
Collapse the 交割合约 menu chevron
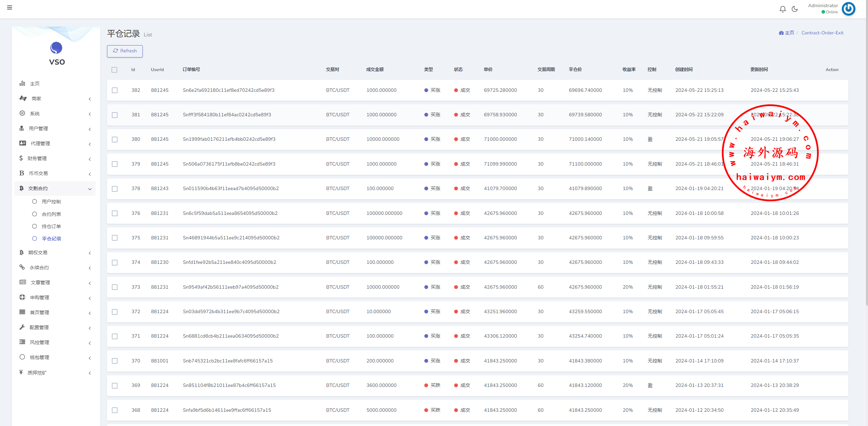[90, 189]
